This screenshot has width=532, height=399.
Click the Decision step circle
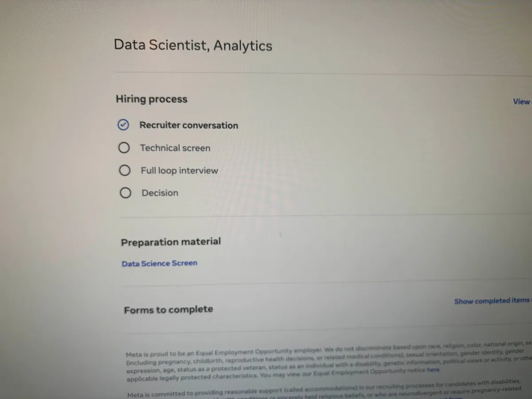[125, 193]
